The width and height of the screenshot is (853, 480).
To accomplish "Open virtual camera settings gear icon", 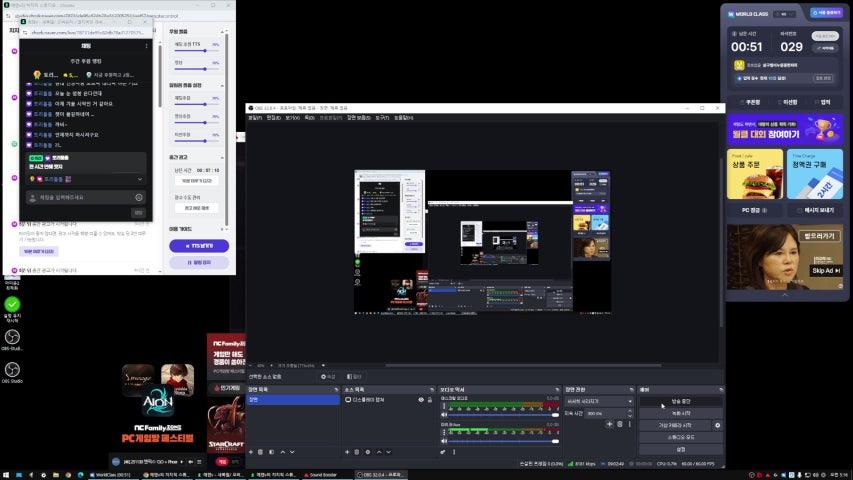I will pos(717,425).
